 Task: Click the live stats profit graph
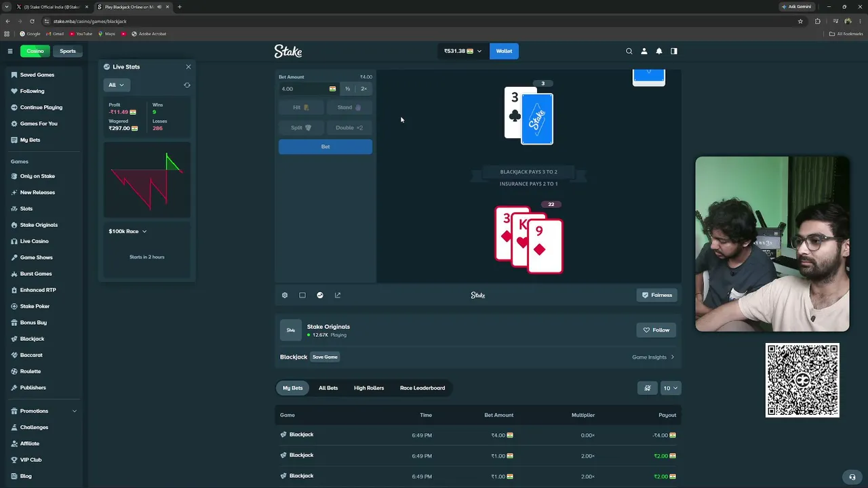click(x=146, y=180)
